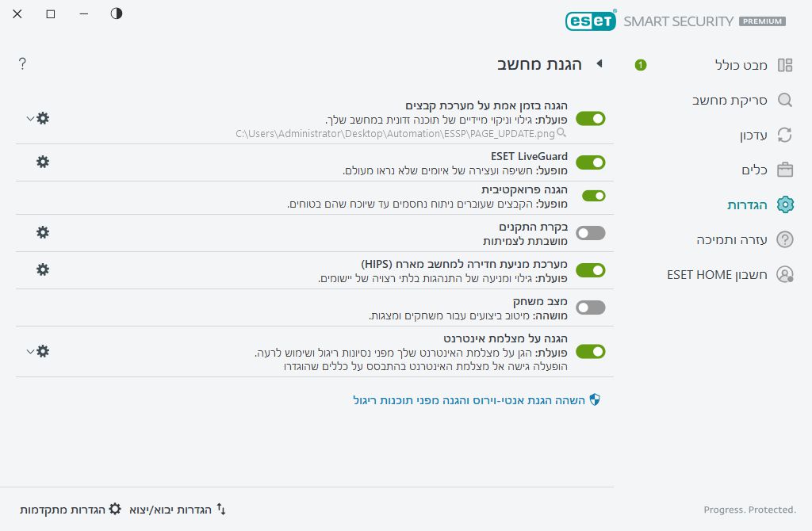Disable the הגנה בזמן אמת real-time protection toggle
This screenshot has width=812, height=531.
[592, 117]
